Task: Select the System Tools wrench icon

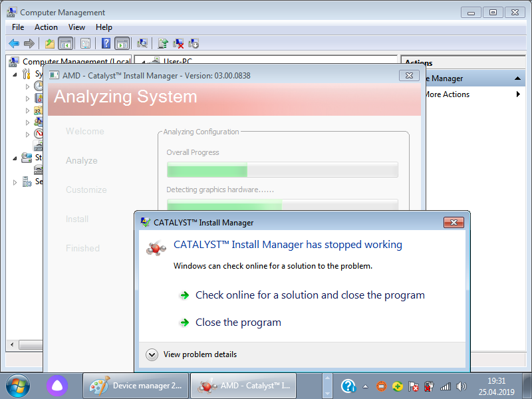Action: point(27,74)
